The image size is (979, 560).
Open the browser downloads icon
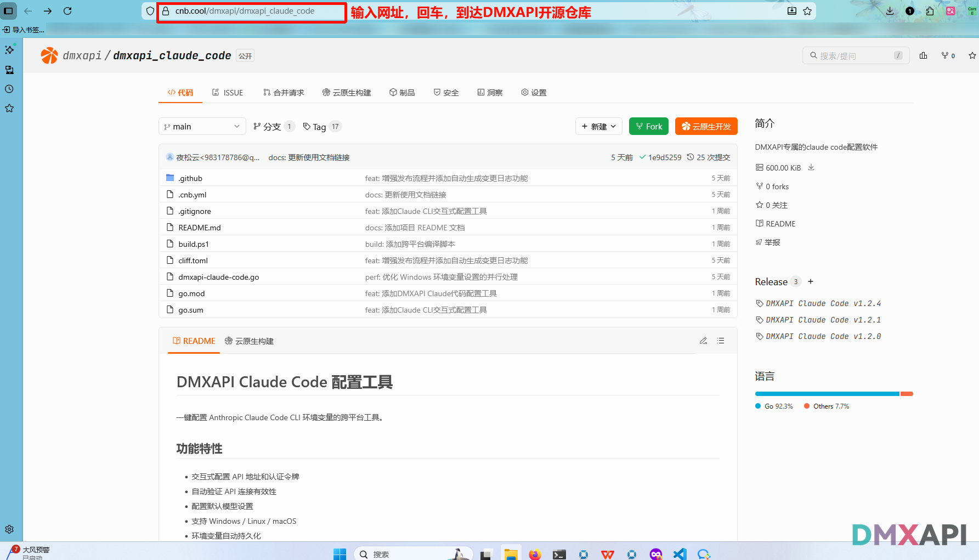(890, 11)
